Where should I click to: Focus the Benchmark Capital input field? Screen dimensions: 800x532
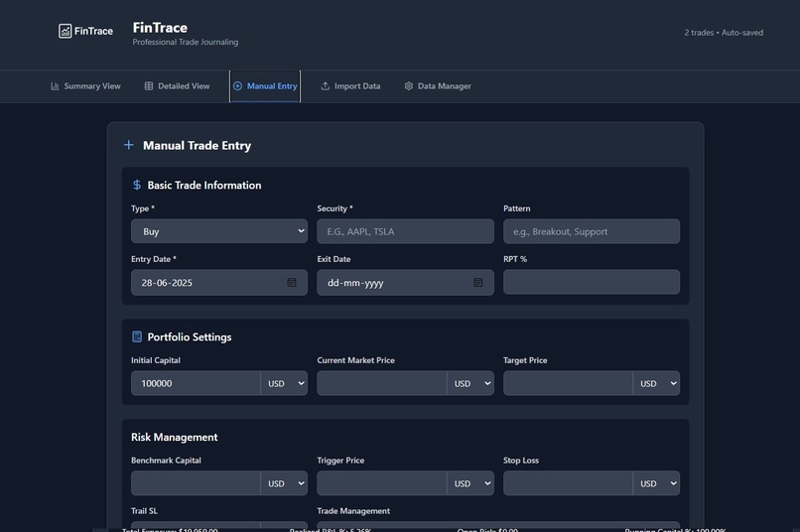pos(196,483)
